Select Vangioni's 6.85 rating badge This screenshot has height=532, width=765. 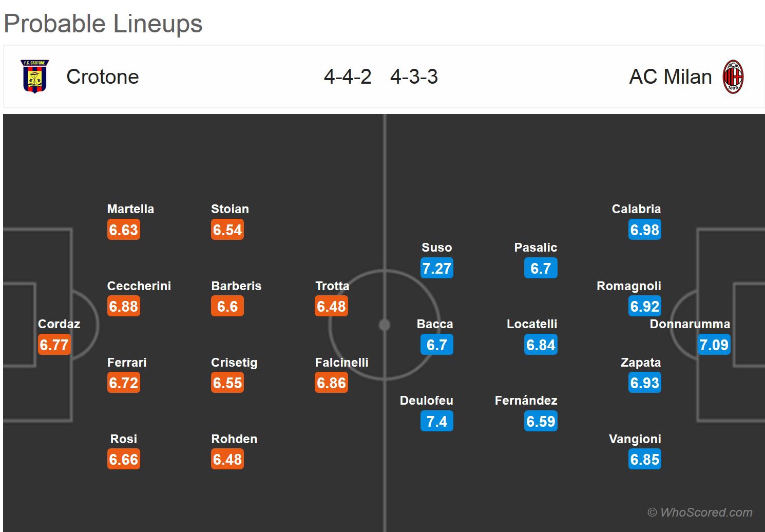pyautogui.click(x=644, y=460)
